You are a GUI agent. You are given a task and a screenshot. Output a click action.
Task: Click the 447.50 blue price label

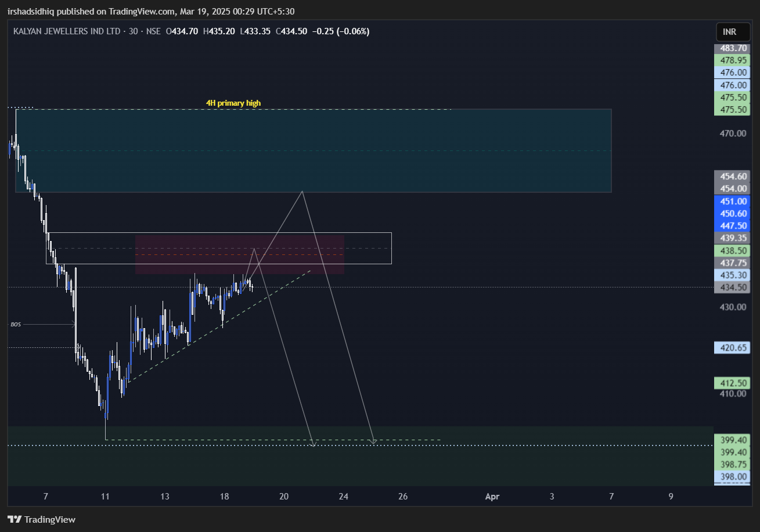pyautogui.click(x=733, y=226)
